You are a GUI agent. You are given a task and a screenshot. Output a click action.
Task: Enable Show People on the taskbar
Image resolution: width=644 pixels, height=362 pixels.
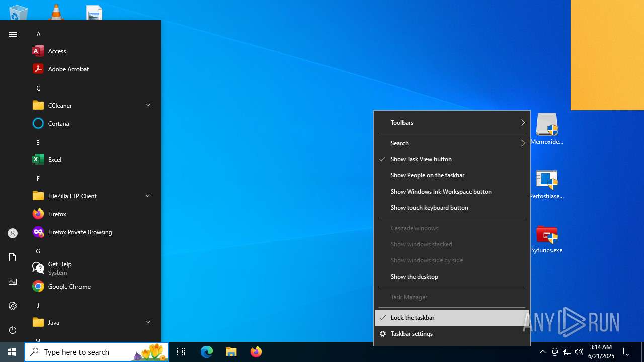[x=452, y=175]
